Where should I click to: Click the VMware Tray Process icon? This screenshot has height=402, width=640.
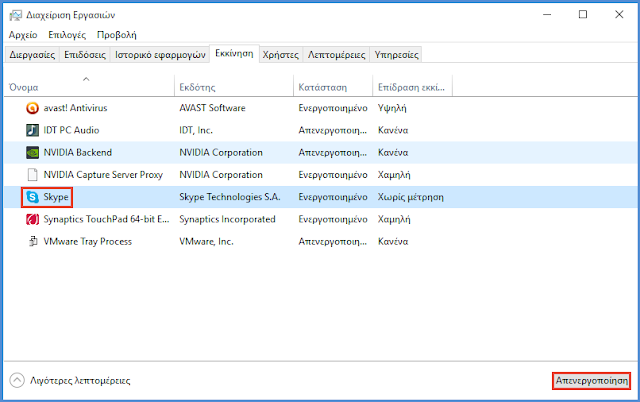[33, 241]
